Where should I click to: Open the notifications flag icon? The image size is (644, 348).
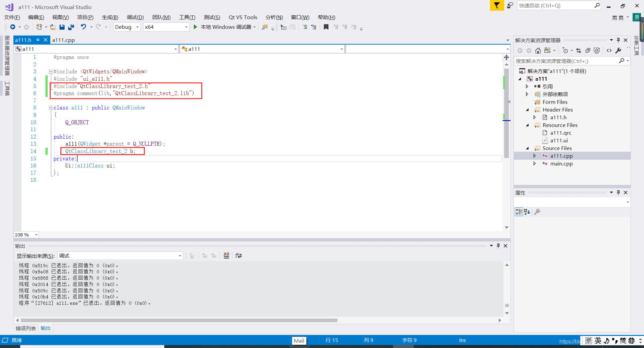pos(497,5)
